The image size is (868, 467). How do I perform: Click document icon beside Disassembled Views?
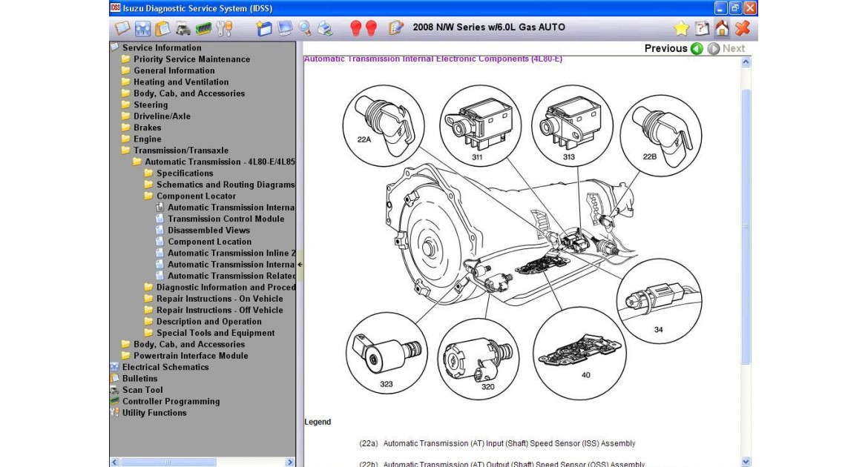tap(160, 231)
